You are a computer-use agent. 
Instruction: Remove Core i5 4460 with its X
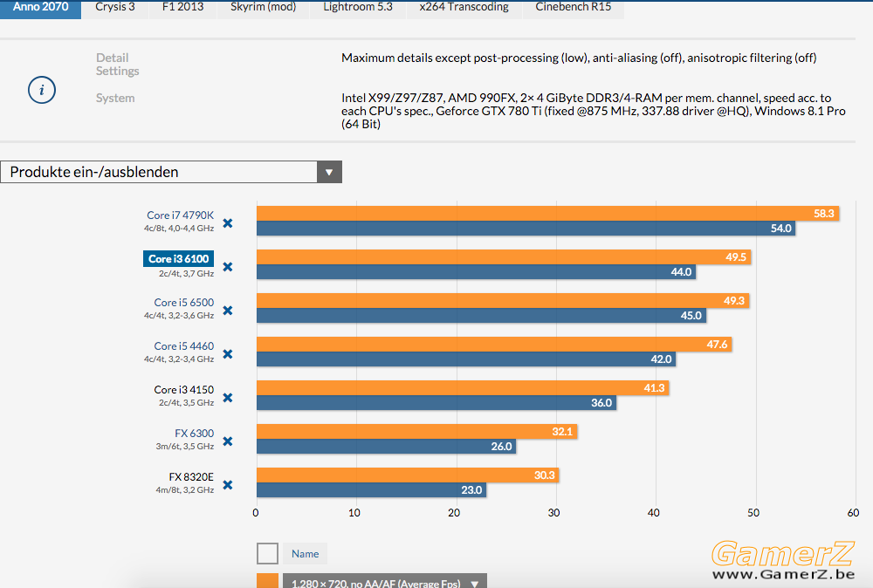[228, 354]
